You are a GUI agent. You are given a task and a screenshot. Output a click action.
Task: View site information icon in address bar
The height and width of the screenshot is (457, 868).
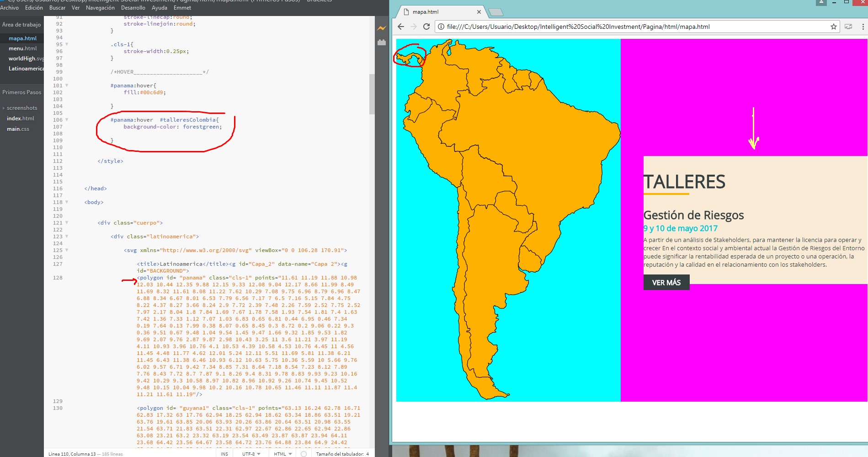441,27
